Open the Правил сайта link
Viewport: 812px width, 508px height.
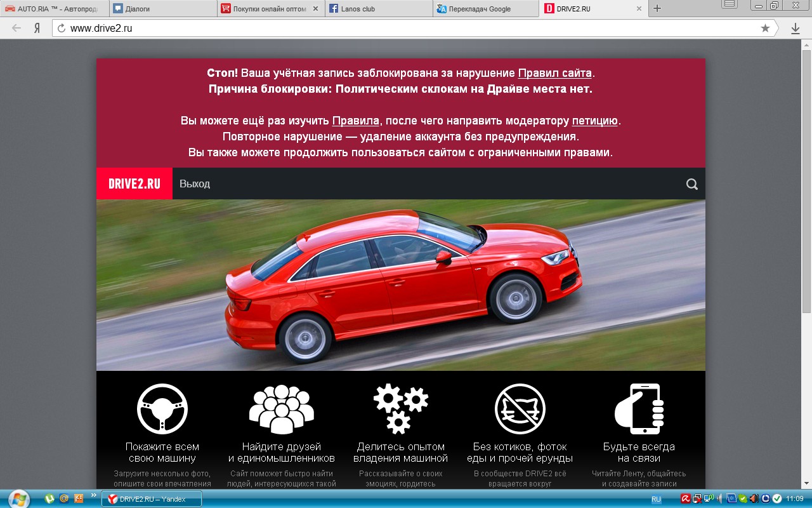555,73
